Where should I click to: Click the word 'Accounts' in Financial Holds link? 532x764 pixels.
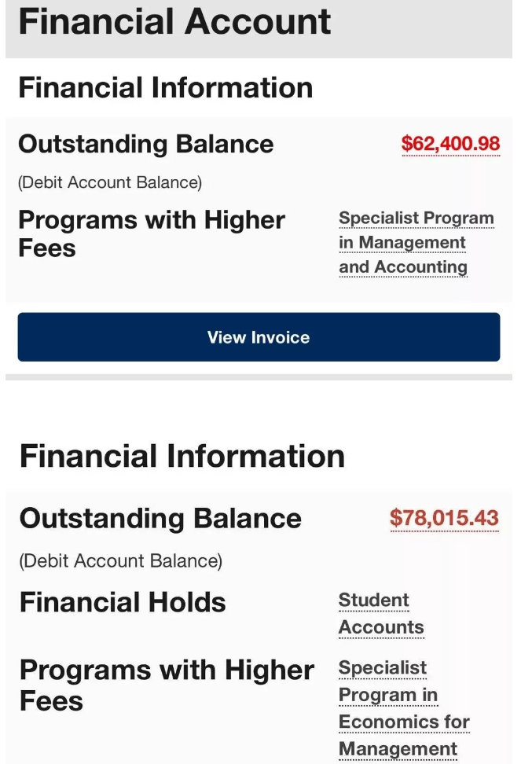[381, 627]
